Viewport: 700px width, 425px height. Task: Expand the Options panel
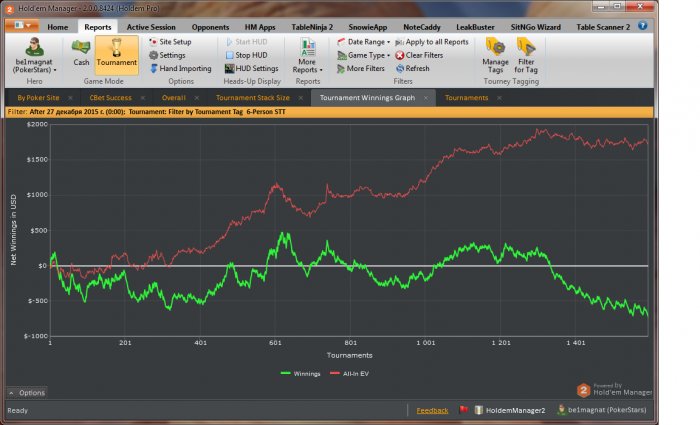tap(27, 393)
